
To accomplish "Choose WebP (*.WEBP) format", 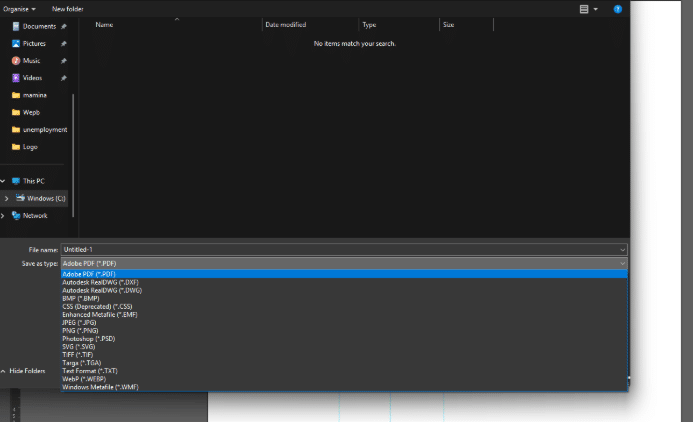I will pos(344,379).
